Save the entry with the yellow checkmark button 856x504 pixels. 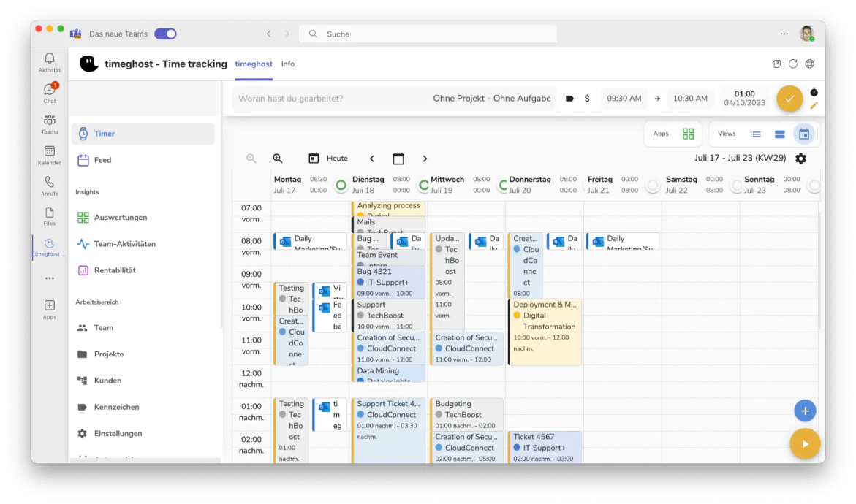coord(789,97)
